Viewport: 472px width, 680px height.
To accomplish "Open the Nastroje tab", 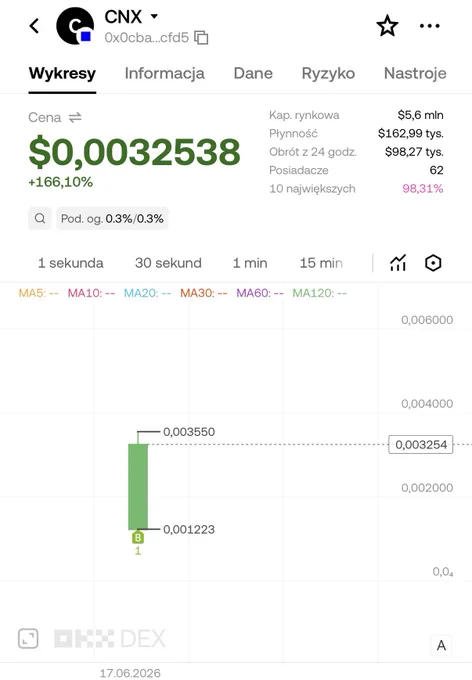I will (x=415, y=73).
